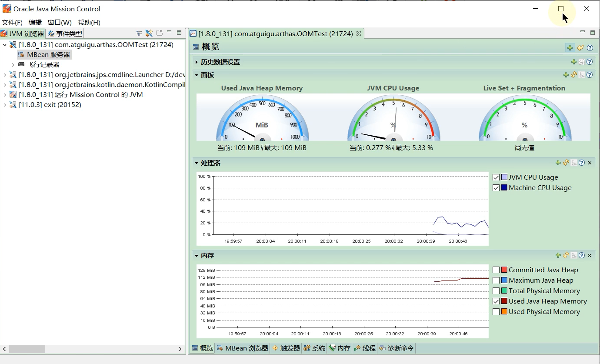
Task: Add a dial via plus icon in 面板 section
Action: click(566, 75)
